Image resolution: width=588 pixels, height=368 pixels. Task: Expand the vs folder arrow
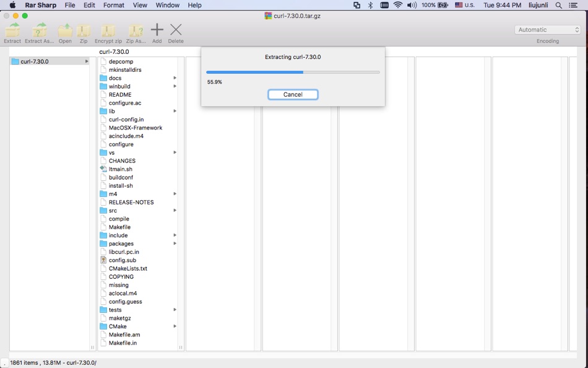pos(175,152)
